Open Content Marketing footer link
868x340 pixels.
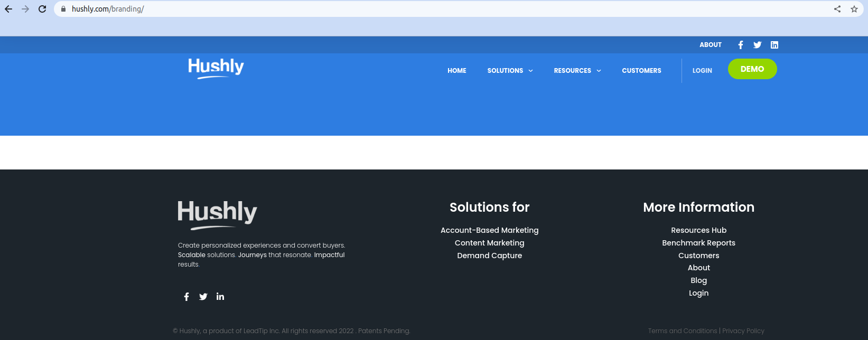tap(490, 243)
